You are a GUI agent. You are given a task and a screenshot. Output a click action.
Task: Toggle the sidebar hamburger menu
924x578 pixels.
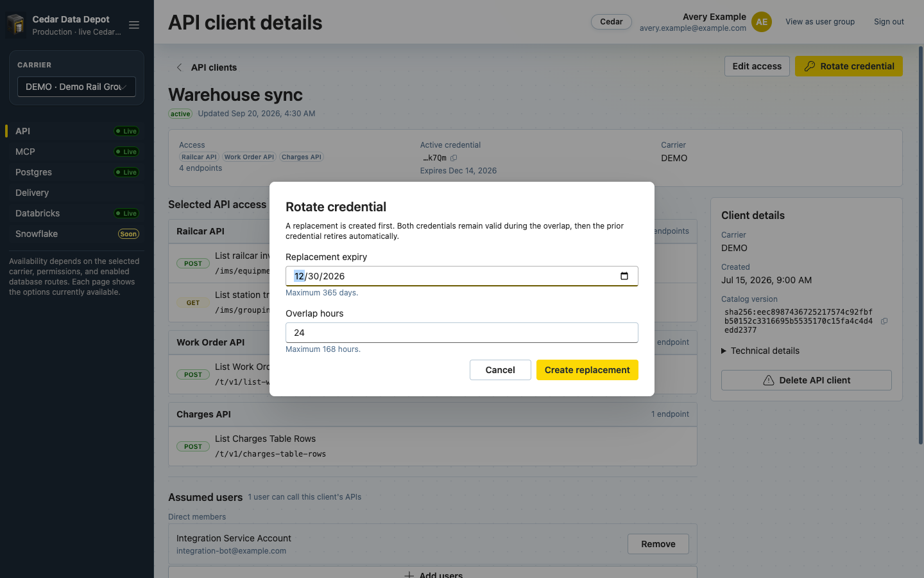134,25
